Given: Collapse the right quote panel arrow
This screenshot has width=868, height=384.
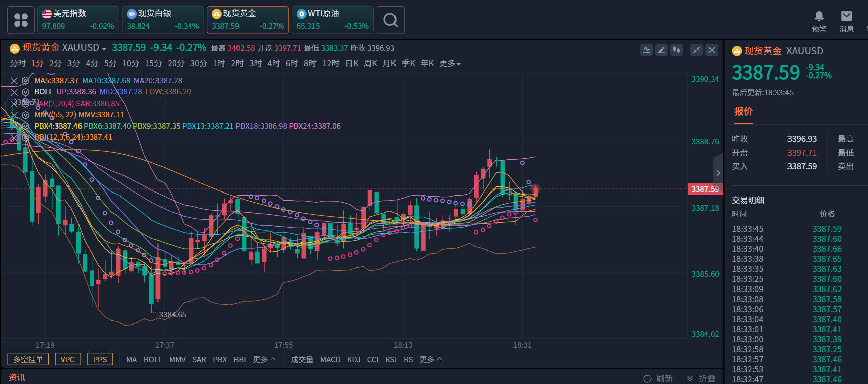Looking at the screenshot, I should (718, 173).
